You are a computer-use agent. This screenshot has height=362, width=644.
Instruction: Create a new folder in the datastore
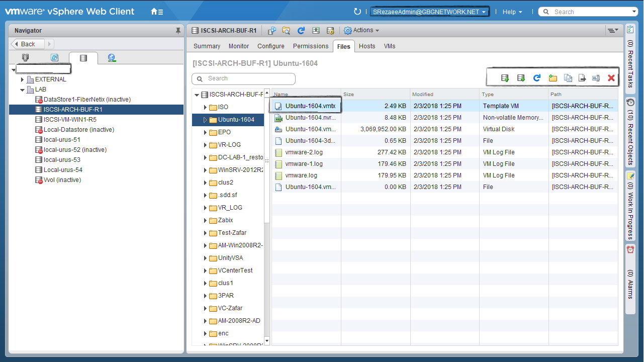553,78
